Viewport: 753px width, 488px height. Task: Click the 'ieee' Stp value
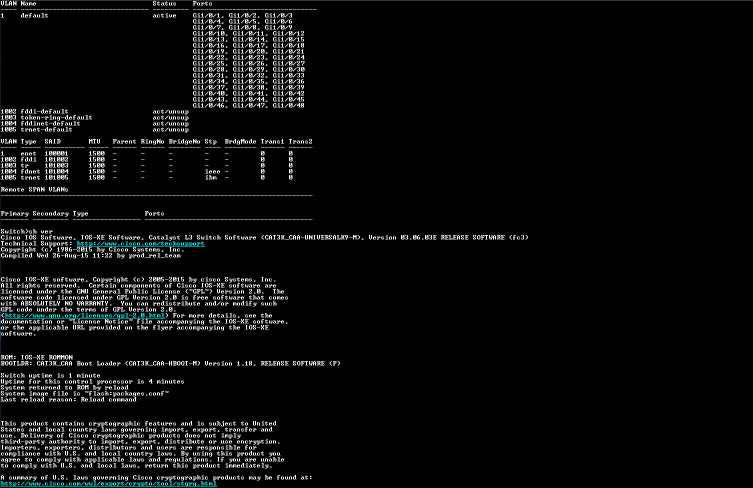[213, 171]
